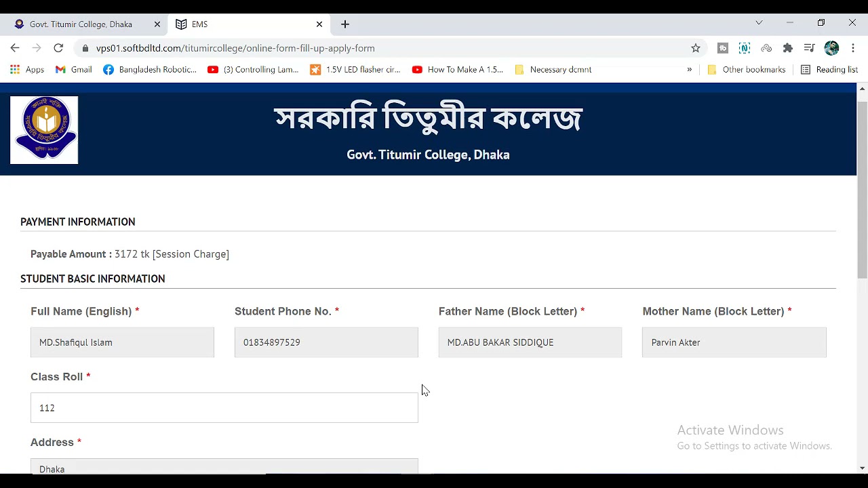The height and width of the screenshot is (488, 868).
Task: Open a new tab with the plus button
Action: [x=345, y=24]
